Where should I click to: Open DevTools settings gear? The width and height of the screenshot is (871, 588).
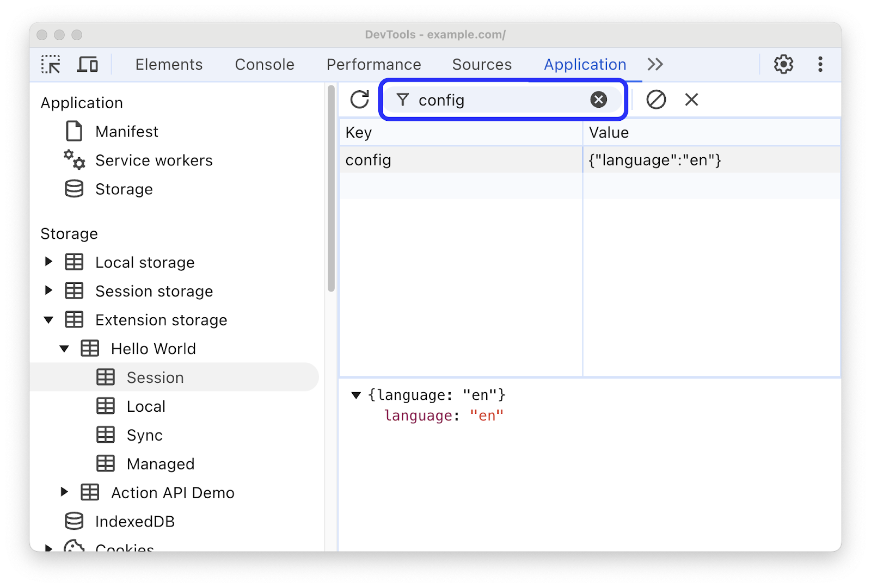(783, 64)
